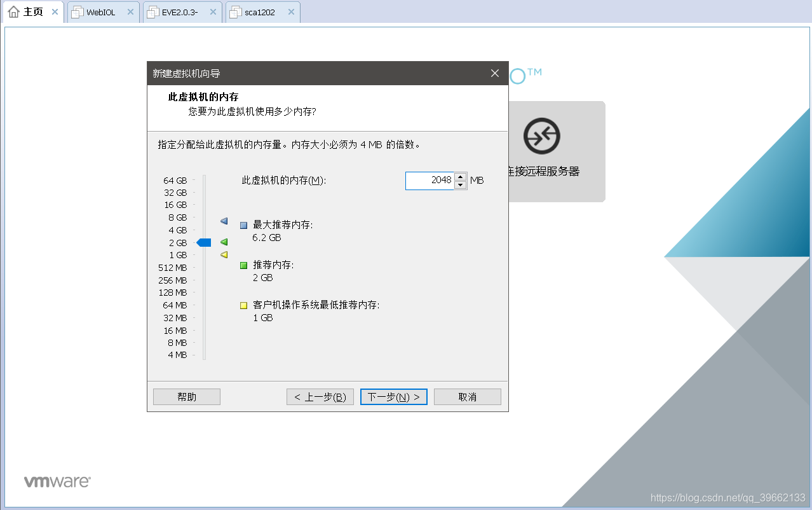812x510 pixels.
Task: Click the yellow minimum memory marker
Action: coord(224,255)
